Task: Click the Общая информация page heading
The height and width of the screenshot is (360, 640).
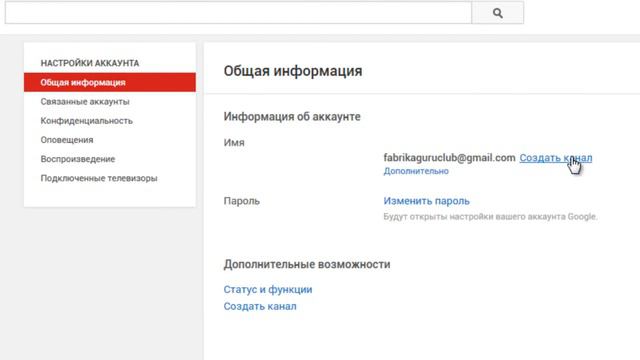Action: coord(293,71)
